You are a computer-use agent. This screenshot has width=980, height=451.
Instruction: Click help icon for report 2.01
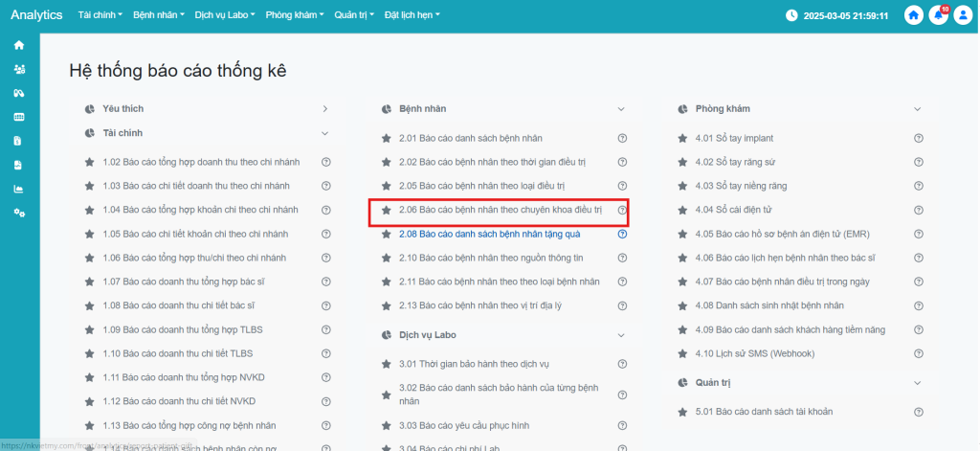pos(622,138)
